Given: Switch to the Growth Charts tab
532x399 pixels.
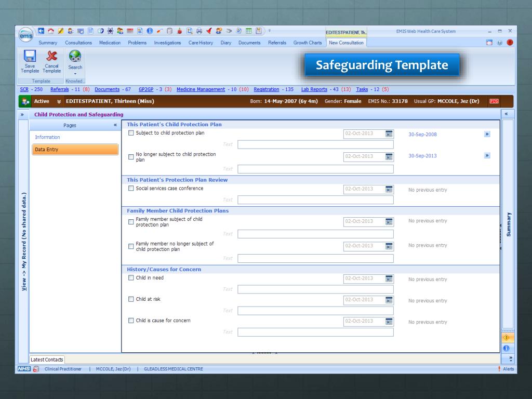Looking at the screenshot, I should [x=308, y=43].
